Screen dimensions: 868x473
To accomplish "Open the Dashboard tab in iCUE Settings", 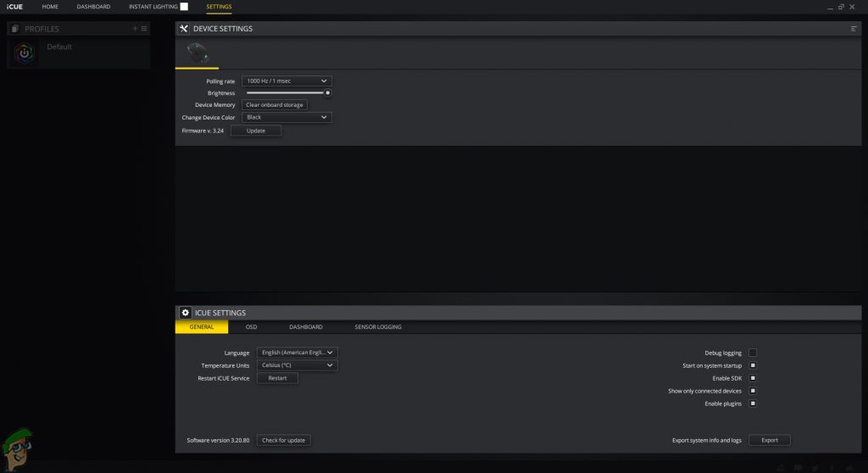I will pyautogui.click(x=305, y=327).
